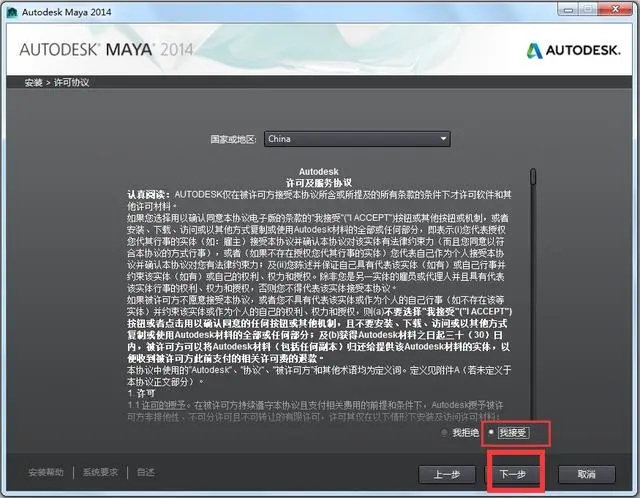This screenshot has width=640, height=498.
Task: Select the 我接受 (I accept) radio button
Action: (491, 432)
